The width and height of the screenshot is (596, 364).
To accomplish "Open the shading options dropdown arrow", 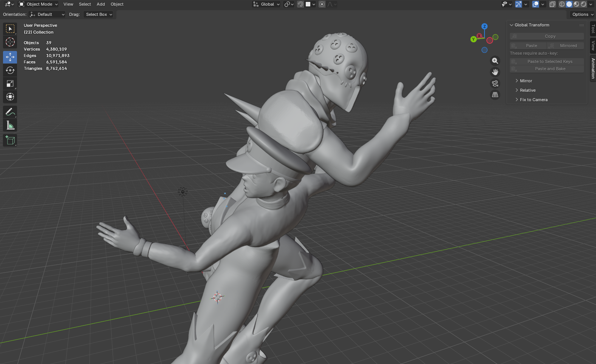I will [591, 4].
